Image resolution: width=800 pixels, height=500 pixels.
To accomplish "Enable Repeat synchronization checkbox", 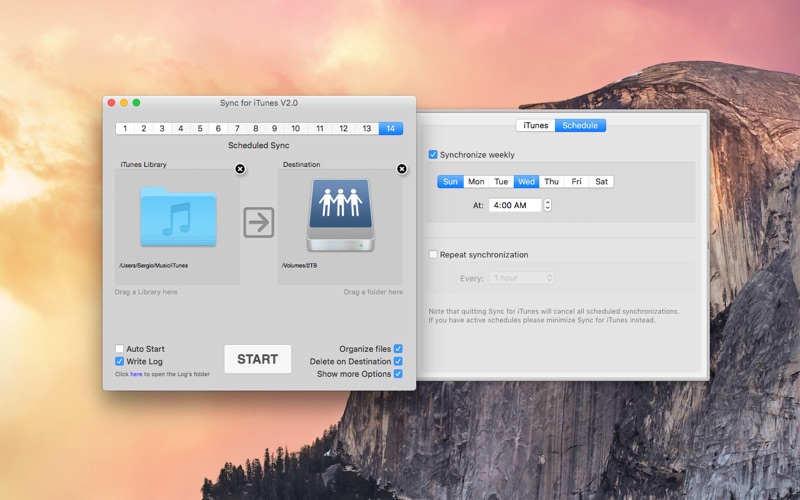I will [433, 254].
